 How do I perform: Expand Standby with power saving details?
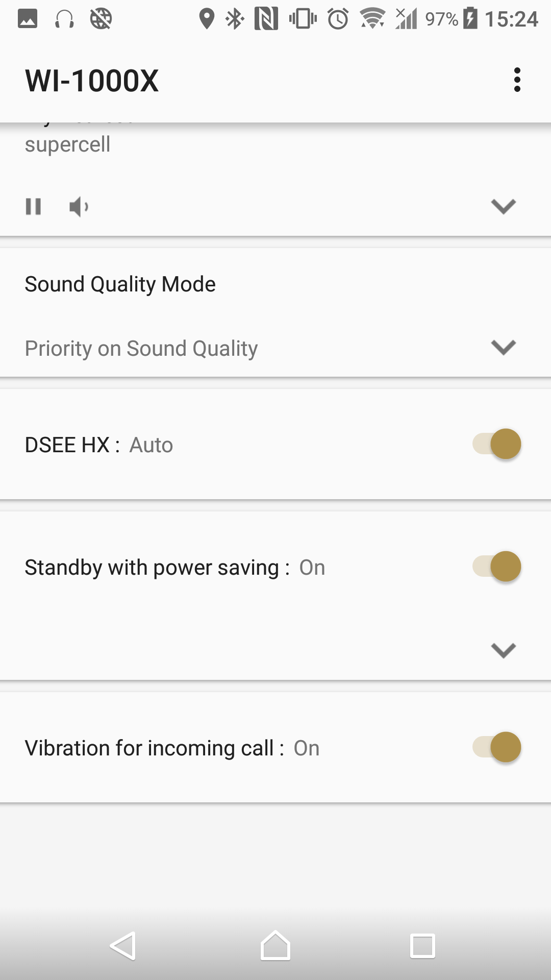(x=503, y=650)
